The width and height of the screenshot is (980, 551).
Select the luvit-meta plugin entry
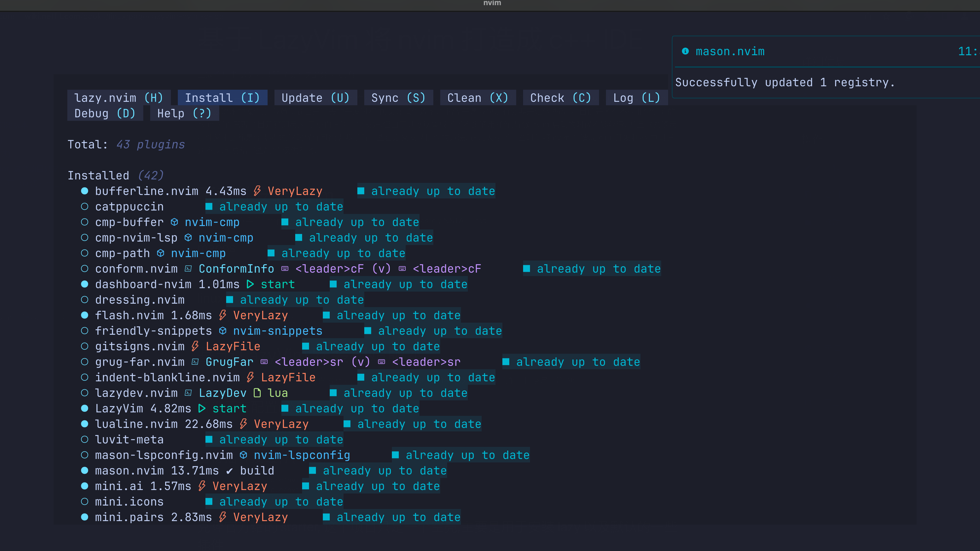click(129, 440)
